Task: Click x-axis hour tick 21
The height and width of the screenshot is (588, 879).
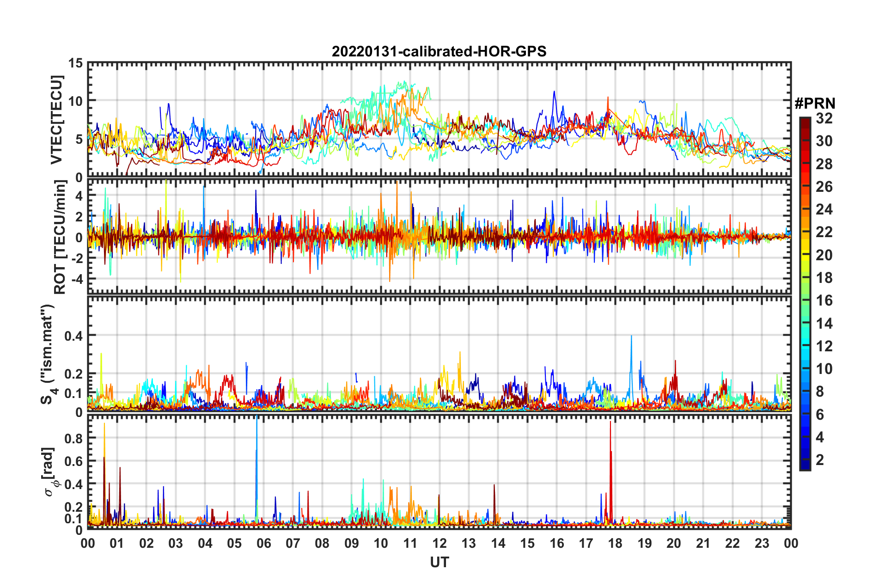Action: 703,543
